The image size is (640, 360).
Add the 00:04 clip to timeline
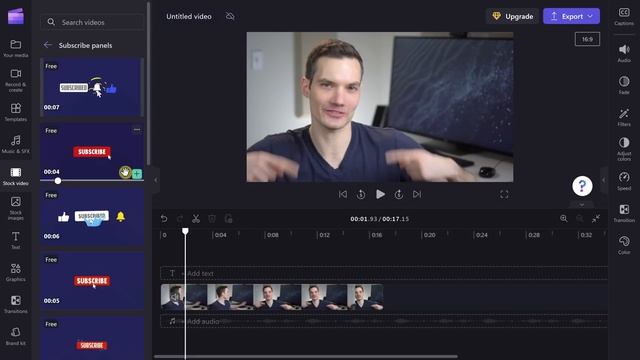click(137, 173)
